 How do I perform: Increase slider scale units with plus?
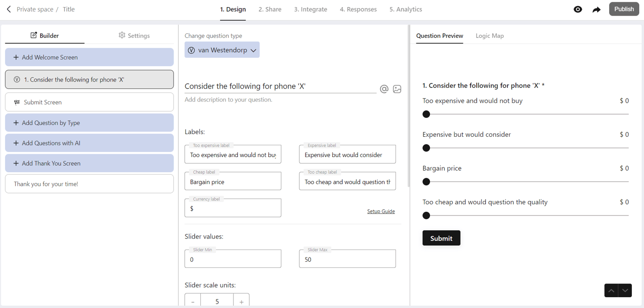[x=241, y=302]
